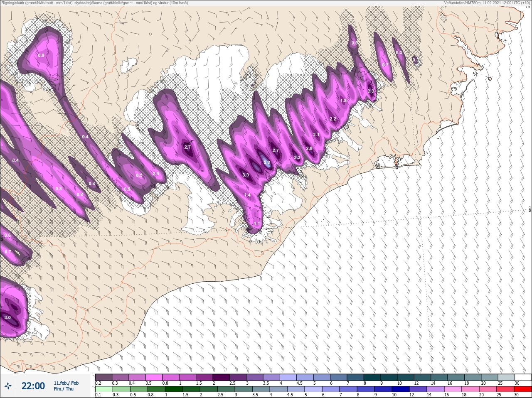
Task: Select upper legend white swatch after 30
Action: (523, 378)
